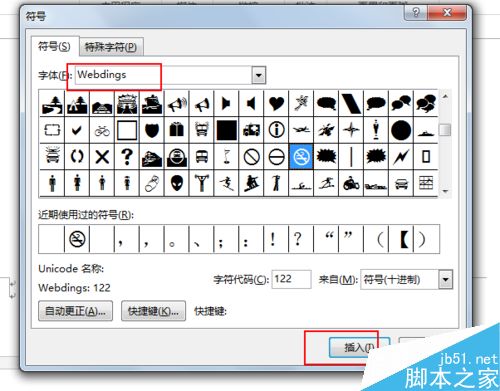Select the circular arrows refresh symbol
The width and height of the screenshot is (500, 391).
coord(77,157)
